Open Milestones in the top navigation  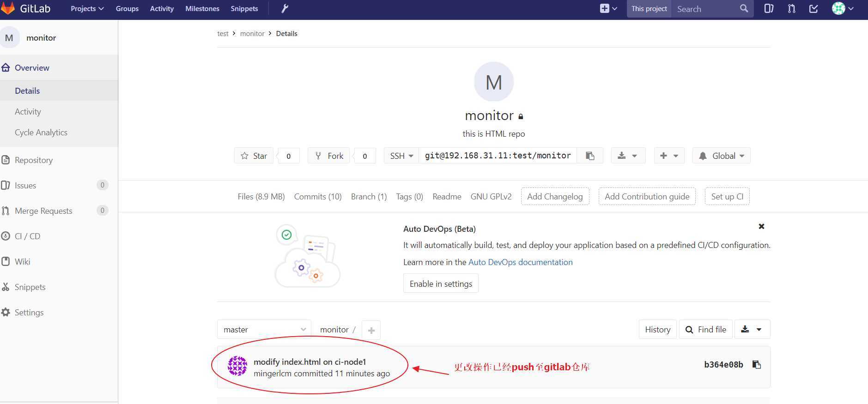click(202, 8)
